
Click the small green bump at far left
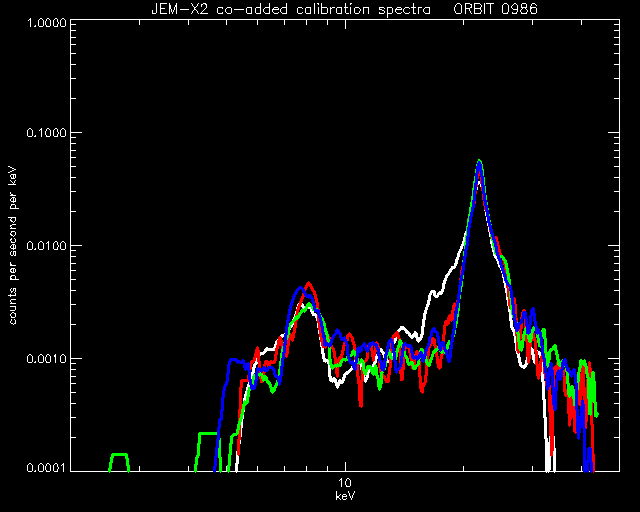119,461
